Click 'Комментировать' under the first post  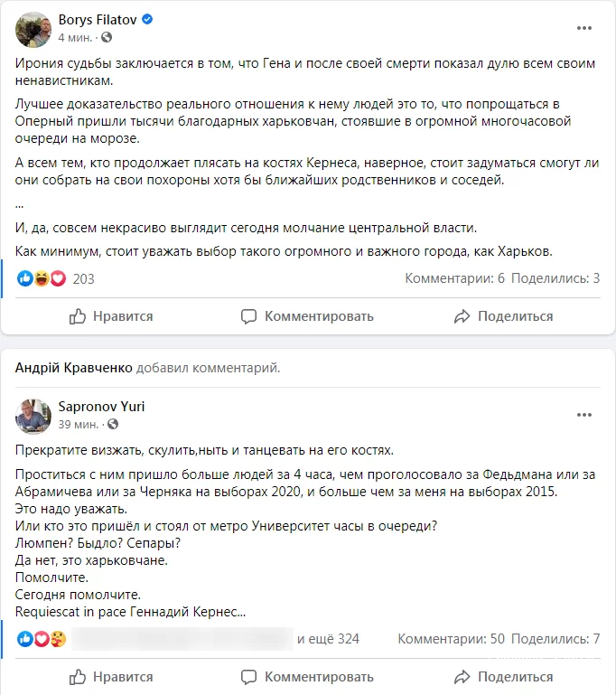(x=307, y=316)
